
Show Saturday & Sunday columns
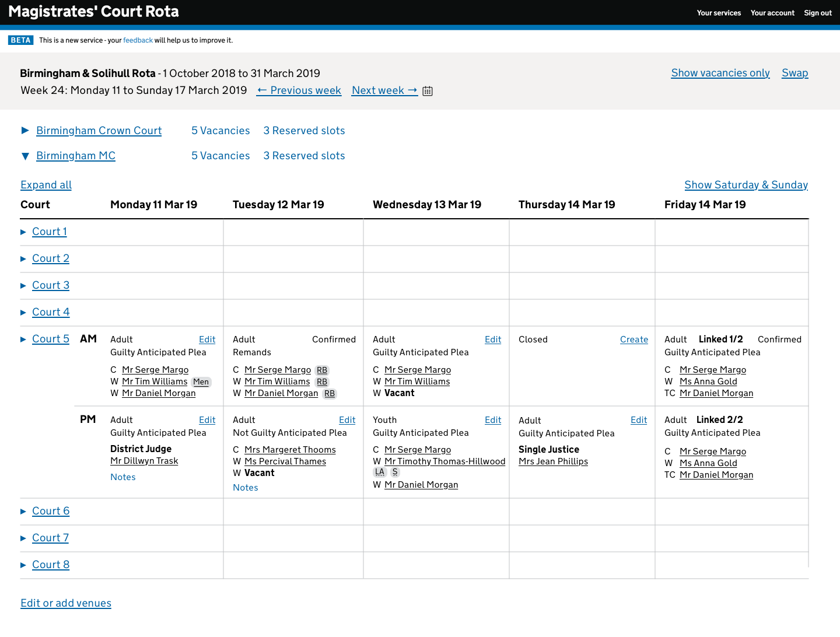pyautogui.click(x=745, y=185)
